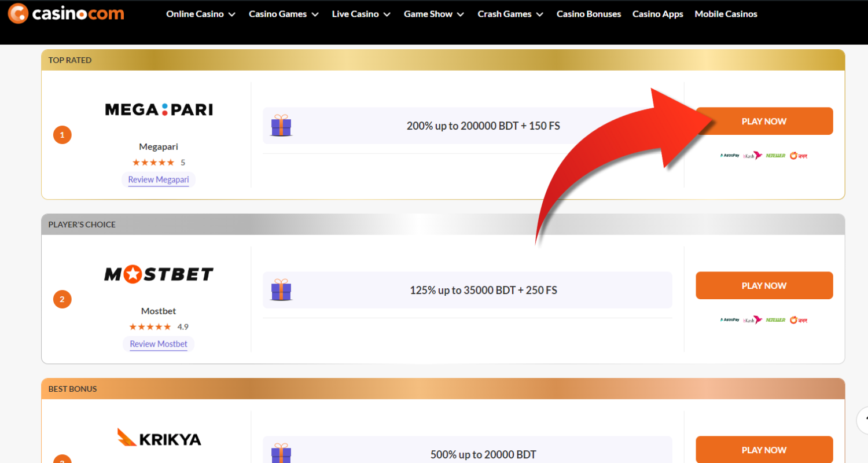868x463 pixels.
Task: Select the 125% up to 35000 BDT offer
Action: (x=483, y=290)
